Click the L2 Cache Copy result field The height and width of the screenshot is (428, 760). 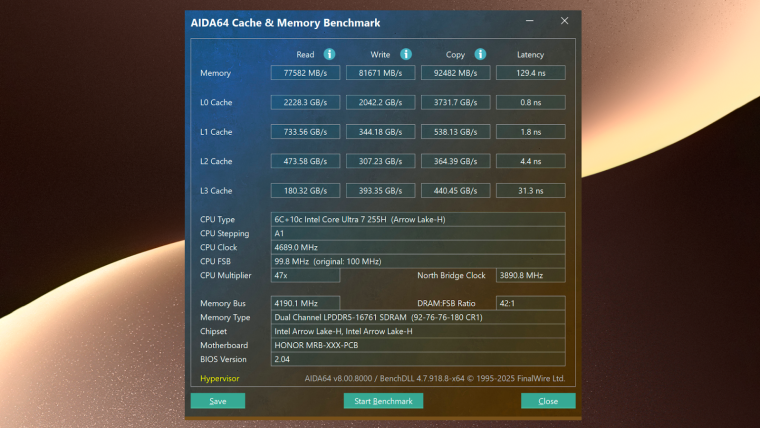point(455,161)
